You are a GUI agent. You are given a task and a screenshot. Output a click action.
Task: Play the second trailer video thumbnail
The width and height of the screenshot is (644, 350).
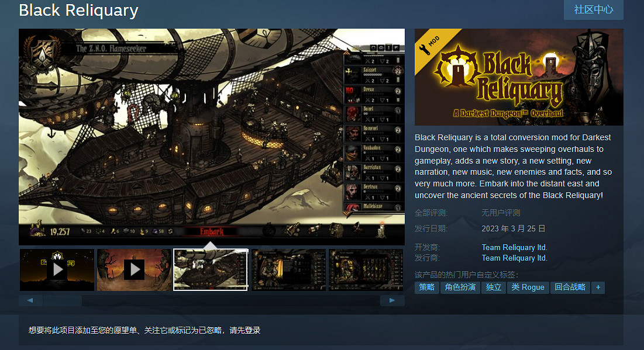(134, 269)
